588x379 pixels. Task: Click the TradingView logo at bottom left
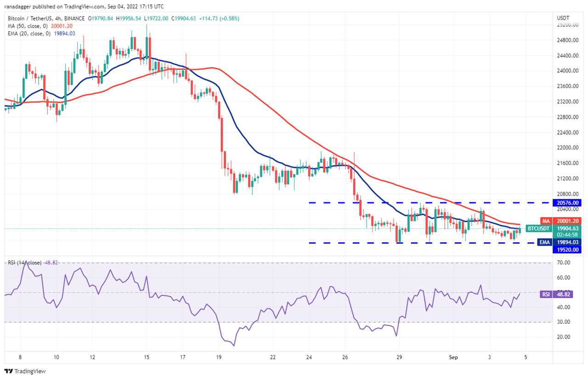tap(25, 371)
